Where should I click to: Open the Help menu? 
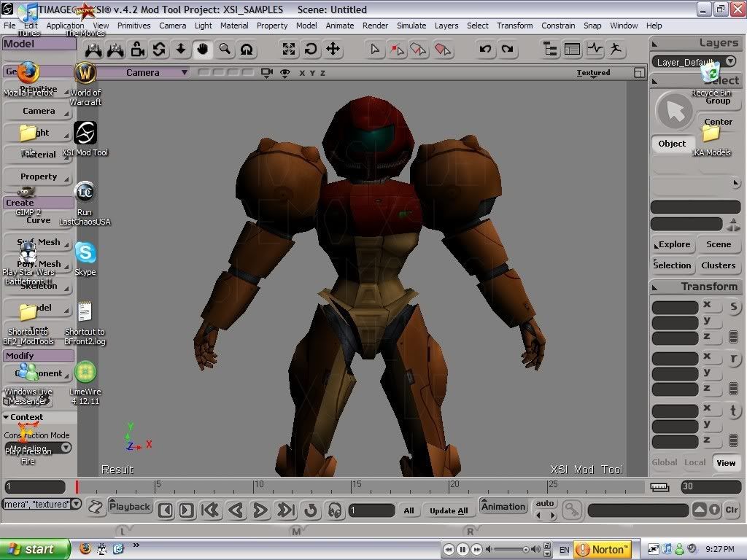[x=654, y=26]
